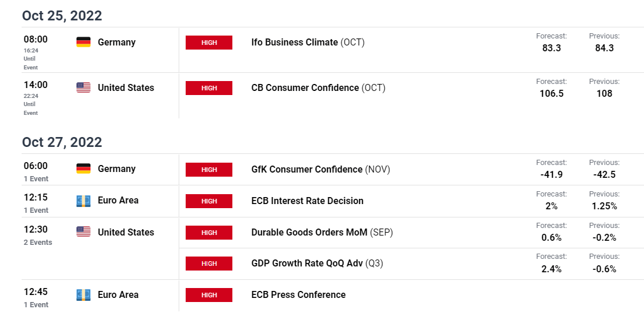The image size is (644, 323).
Task: Open ECB Press Conference event
Action: point(298,294)
